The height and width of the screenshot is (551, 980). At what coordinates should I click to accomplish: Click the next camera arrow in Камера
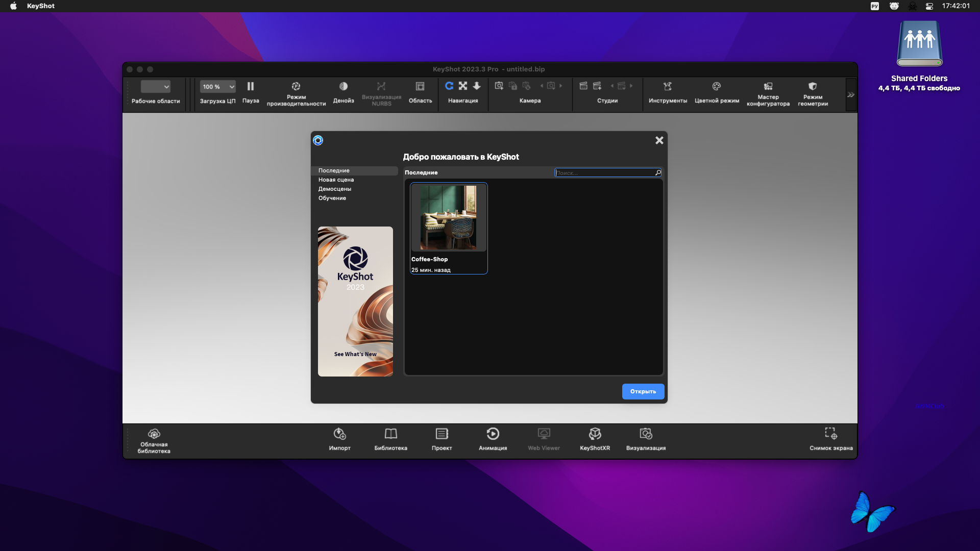[560, 86]
